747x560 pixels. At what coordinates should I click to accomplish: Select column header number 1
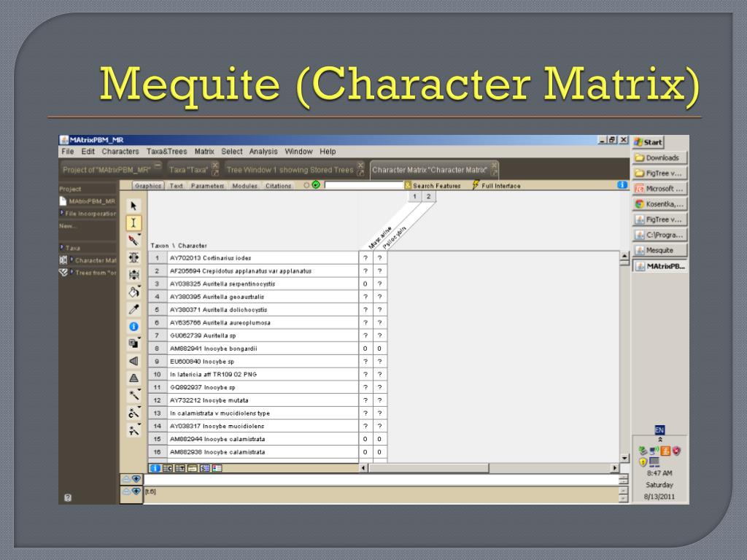[414, 196]
